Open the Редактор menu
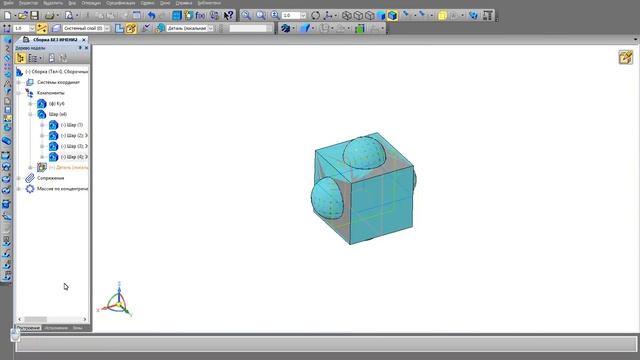 pos(28,3)
